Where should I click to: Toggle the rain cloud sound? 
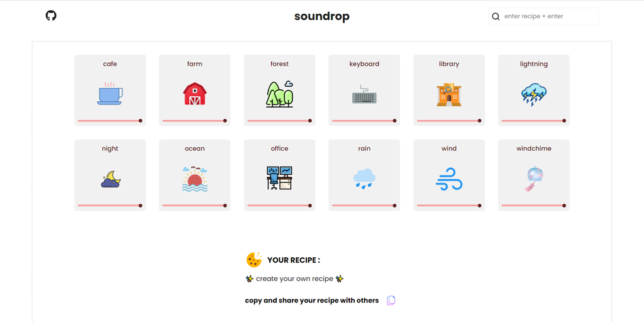(x=364, y=179)
